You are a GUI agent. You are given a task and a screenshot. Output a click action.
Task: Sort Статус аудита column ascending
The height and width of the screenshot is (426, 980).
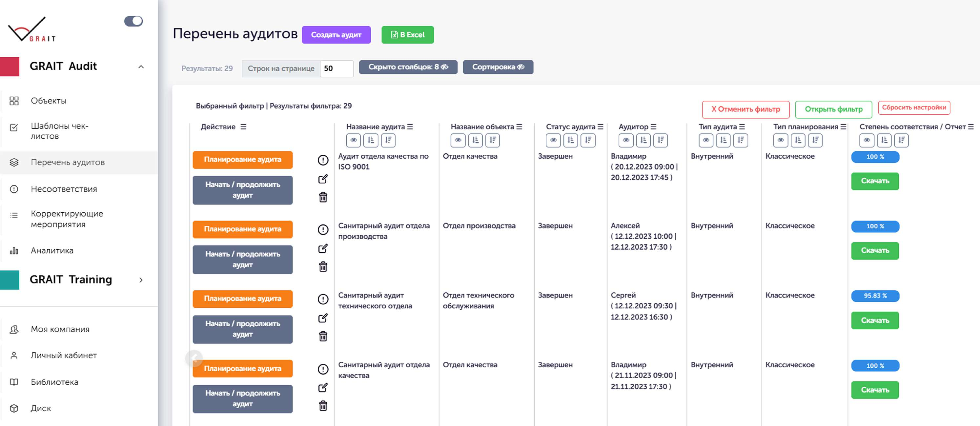(570, 140)
